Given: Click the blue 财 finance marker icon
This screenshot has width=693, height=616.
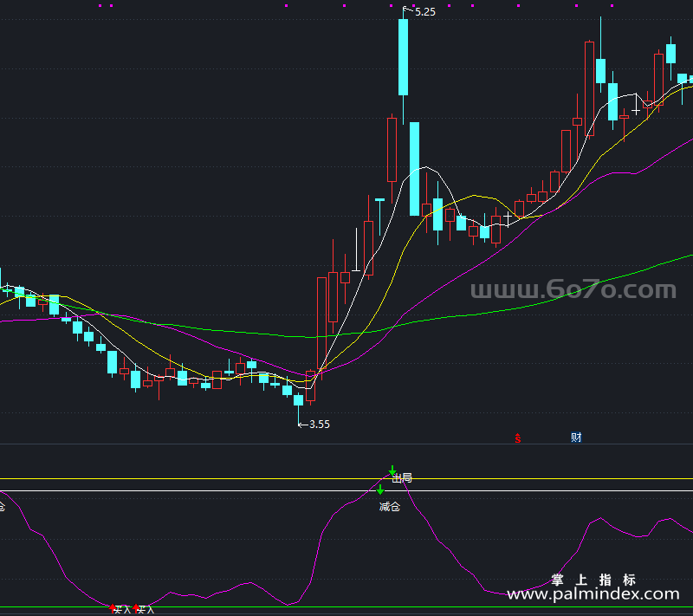Looking at the screenshot, I should pyautogui.click(x=576, y=438).
